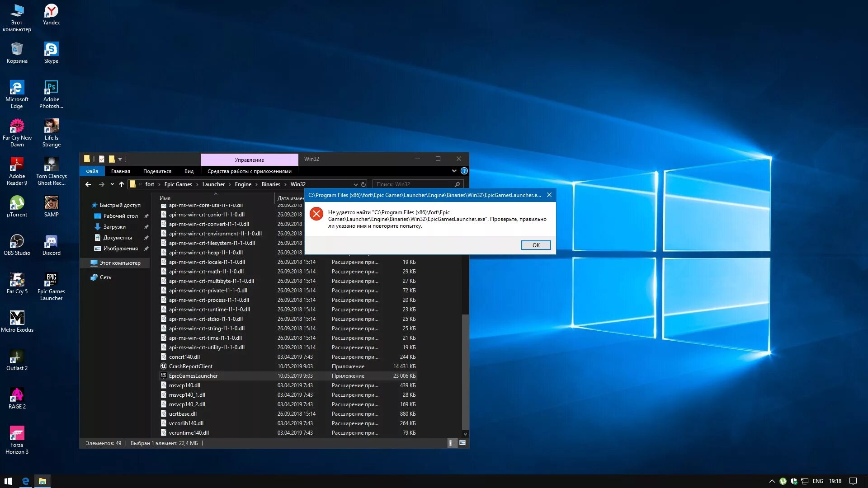Open the Yandex browser desktop shortcut

point(51,14)
